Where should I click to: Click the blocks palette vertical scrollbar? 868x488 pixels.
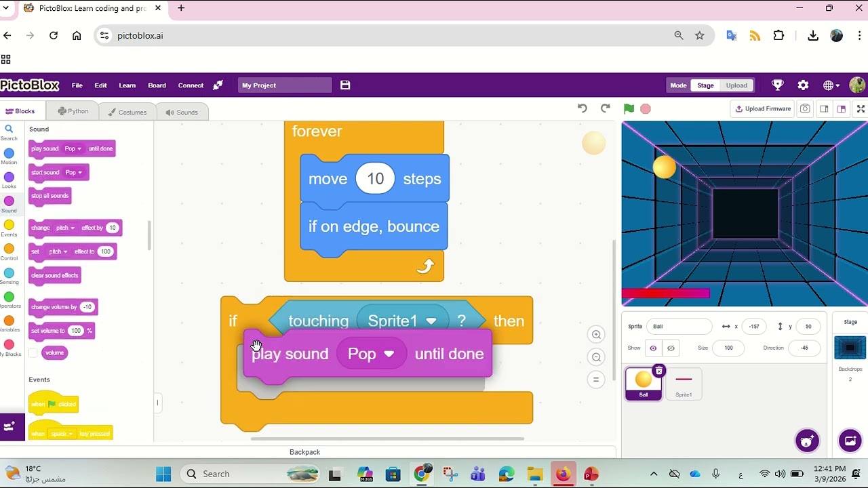pyautogui.click(x=149, y=235)
